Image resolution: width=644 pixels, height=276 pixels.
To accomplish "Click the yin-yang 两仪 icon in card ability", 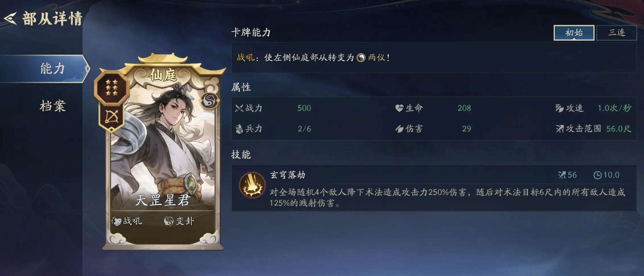I will pos(361,58).
